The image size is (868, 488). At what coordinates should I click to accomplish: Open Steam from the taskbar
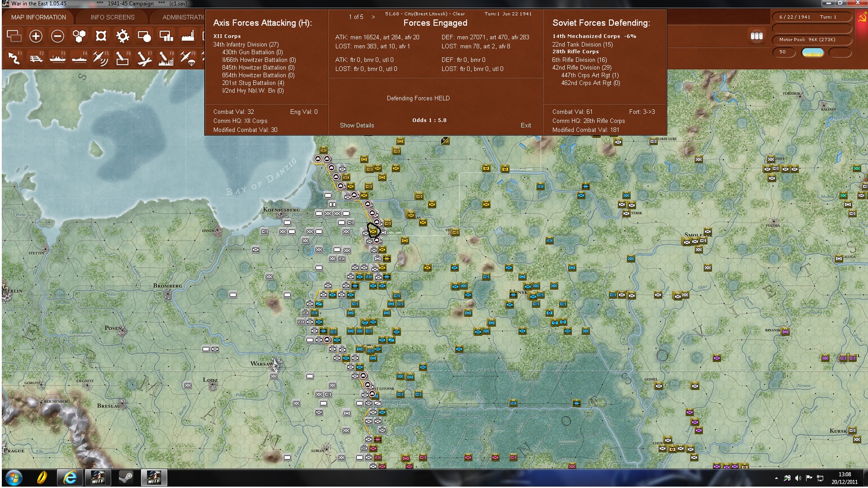pos(126,478)
